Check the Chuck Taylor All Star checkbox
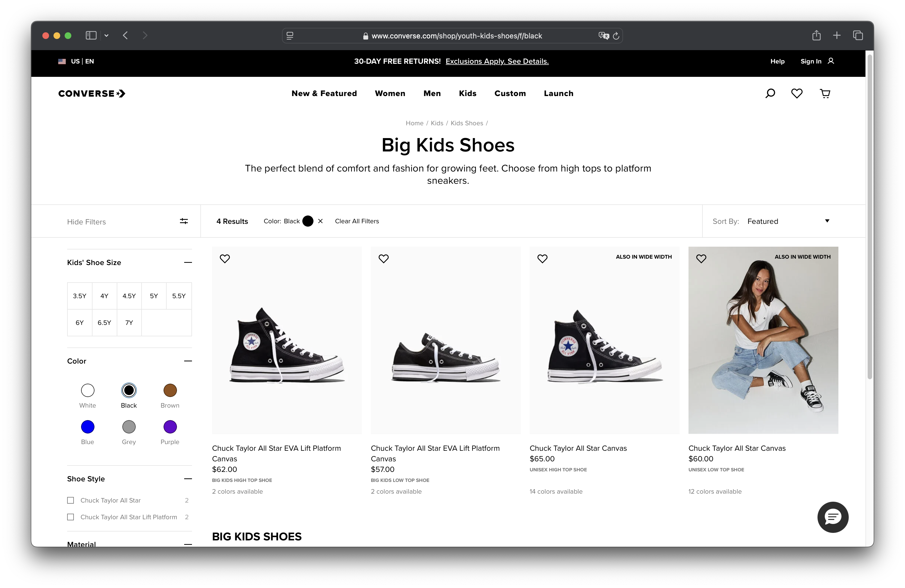The width and height of the screenshot is (905, 588). point(70,500)
